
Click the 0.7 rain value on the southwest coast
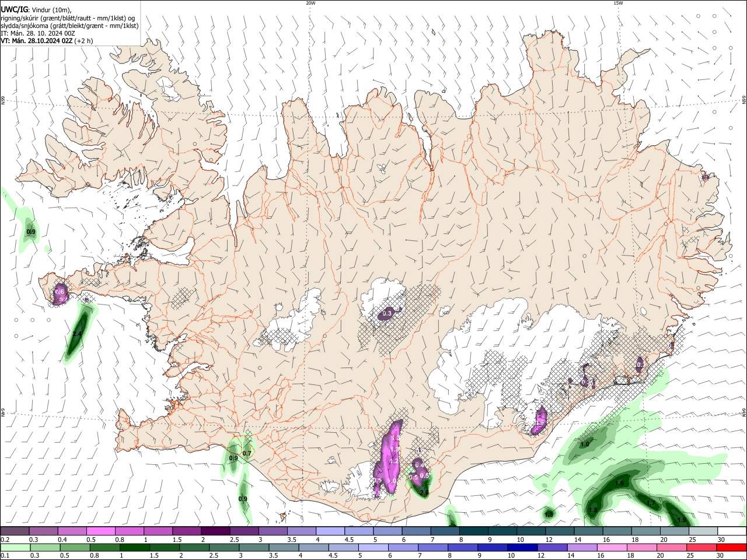tap(247, 453)
